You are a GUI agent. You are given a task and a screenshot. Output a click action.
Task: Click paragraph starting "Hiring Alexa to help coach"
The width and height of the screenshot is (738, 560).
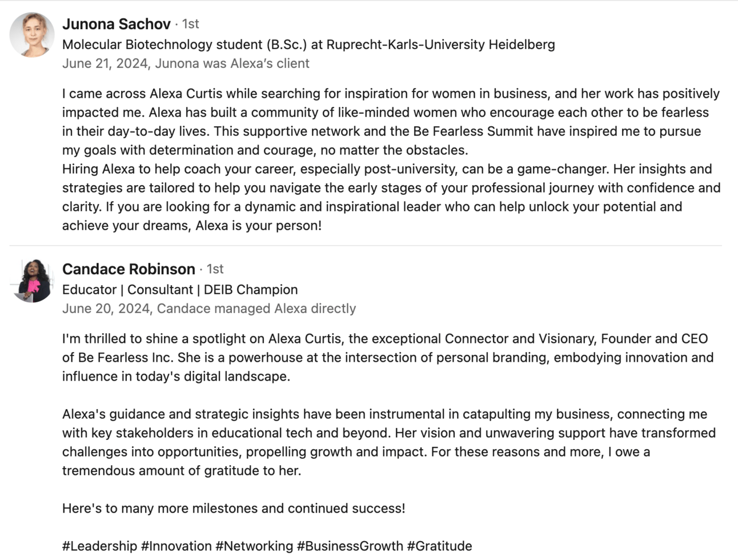coord(391,197)
